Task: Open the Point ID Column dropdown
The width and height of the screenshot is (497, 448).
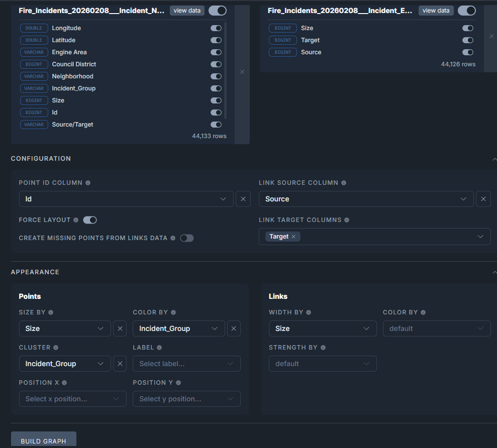Action: [126, 199]
